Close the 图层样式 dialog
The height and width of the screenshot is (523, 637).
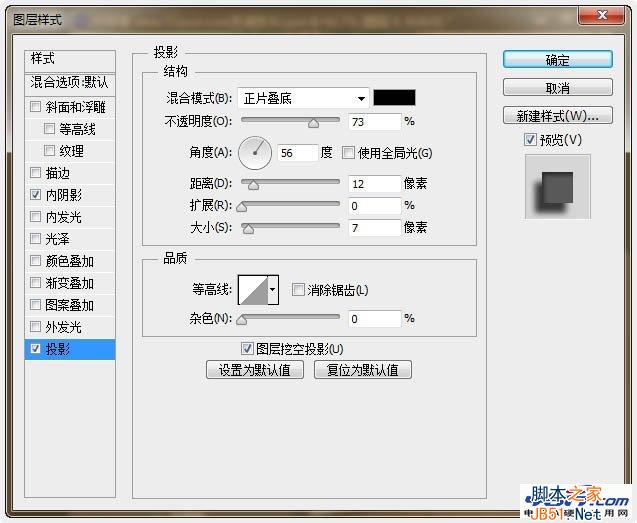(602, 15)
